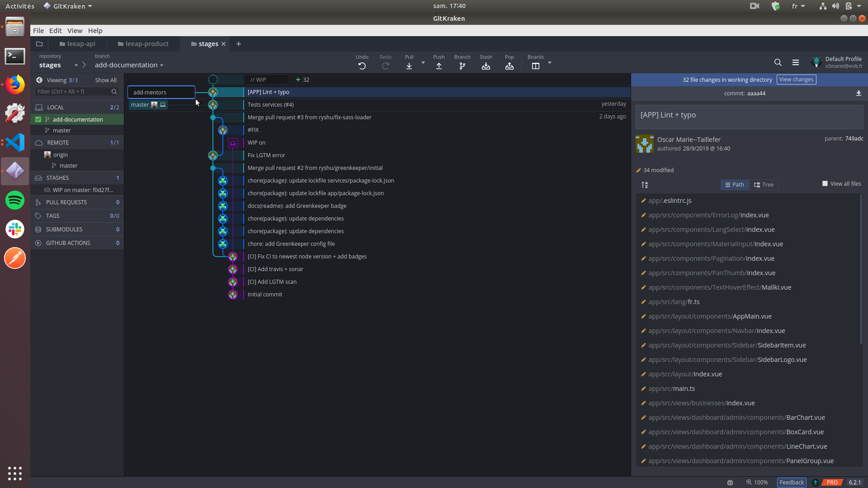
Task: Open the Pull options dropdown arrow
Action: click(423, 62)
